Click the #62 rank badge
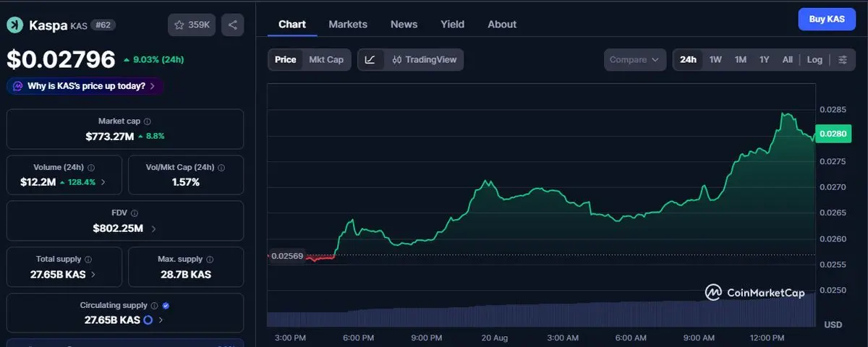This screenshot has height=347, width=868. (103, 25)
